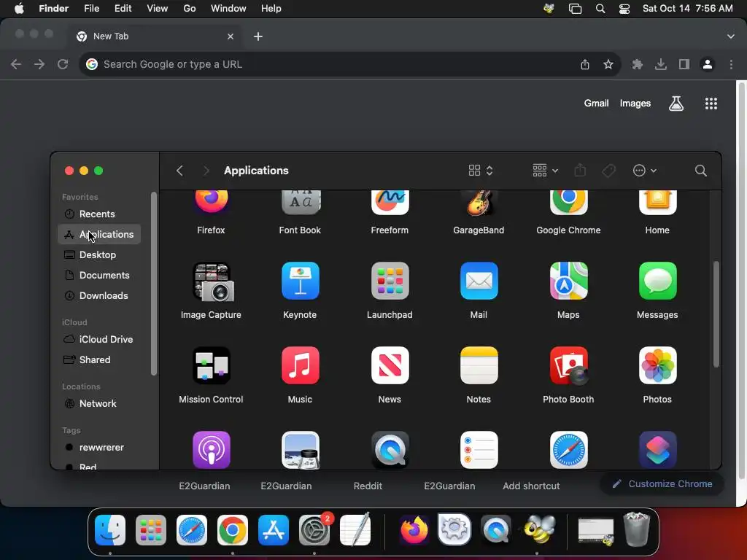Open Finder icon view switcher dropdown

click(480, 171)
